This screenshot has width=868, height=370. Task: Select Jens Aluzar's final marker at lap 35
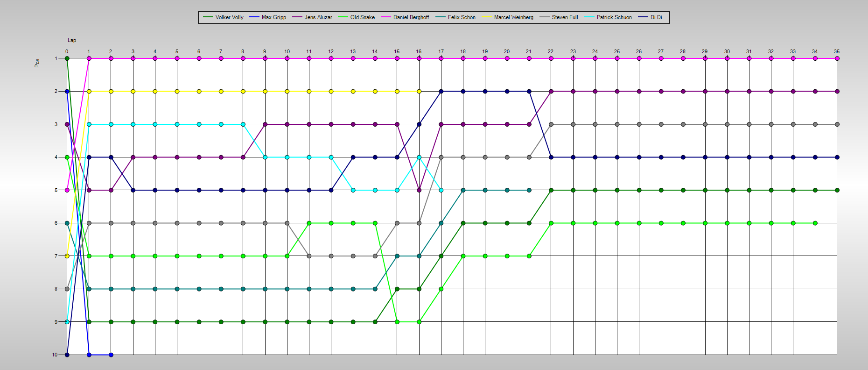837,92
